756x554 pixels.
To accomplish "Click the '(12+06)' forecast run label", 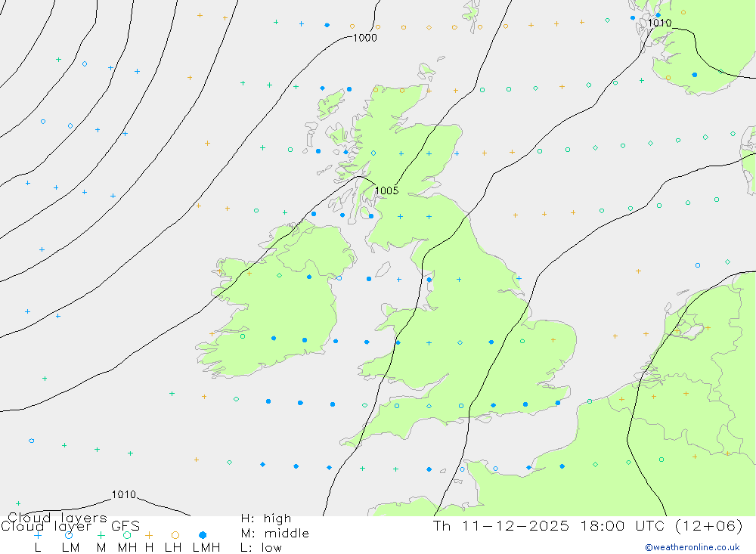I will (x=709, y=525).
